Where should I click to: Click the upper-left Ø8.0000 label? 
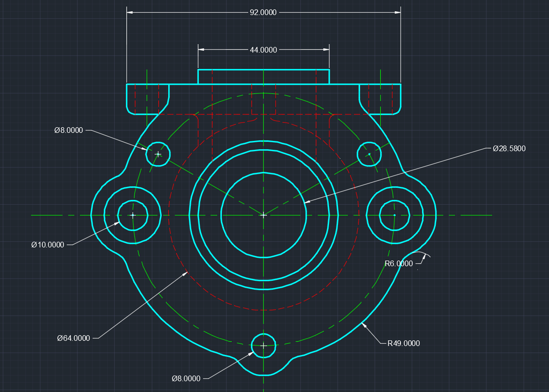point(69,131)
